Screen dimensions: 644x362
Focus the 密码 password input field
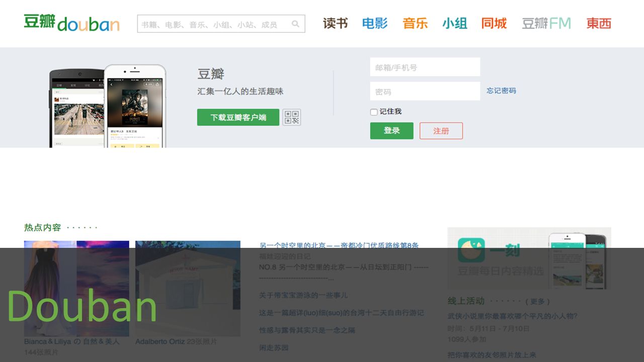tap(425, 92)
